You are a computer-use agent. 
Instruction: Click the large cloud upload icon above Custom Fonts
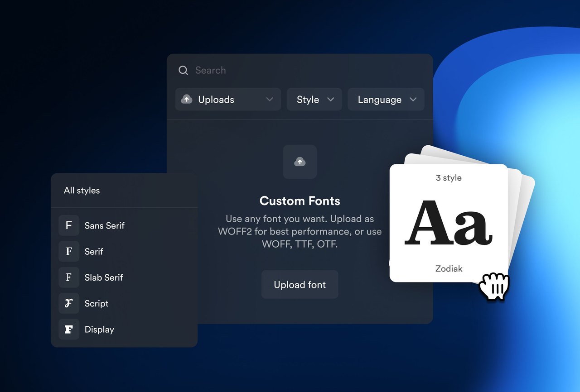[300, 162]
